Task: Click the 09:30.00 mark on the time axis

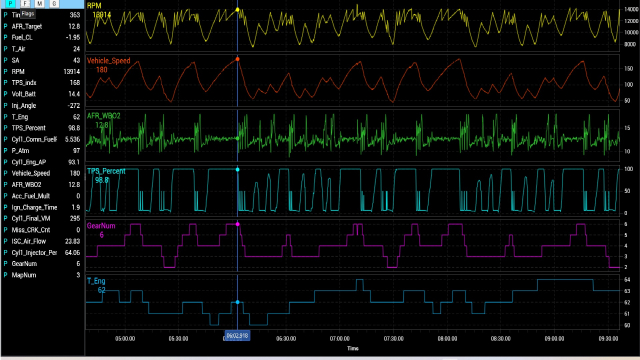Action: (x=608, y=339)
